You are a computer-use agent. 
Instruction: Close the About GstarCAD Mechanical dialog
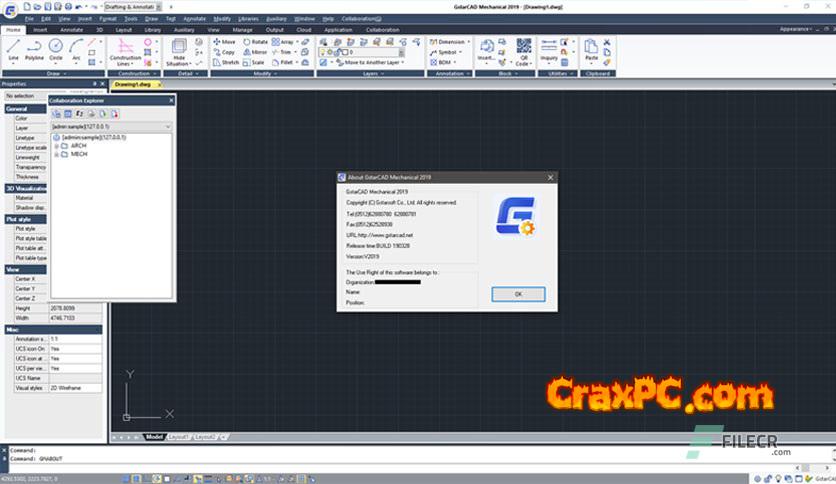[551, 178]
